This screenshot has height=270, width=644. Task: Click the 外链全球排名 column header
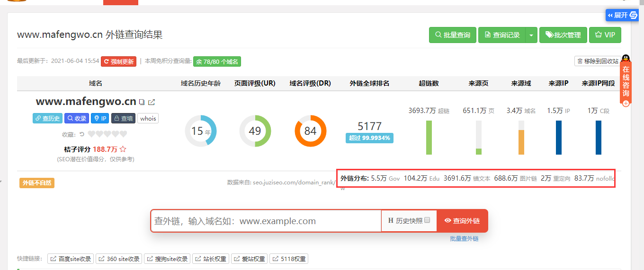[369, 83]
